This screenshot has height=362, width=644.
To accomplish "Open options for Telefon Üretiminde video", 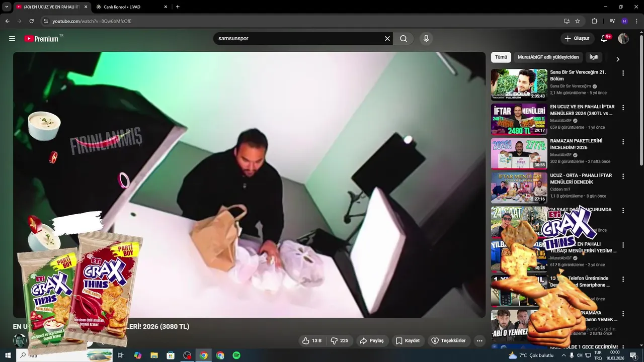I will 623,279.
